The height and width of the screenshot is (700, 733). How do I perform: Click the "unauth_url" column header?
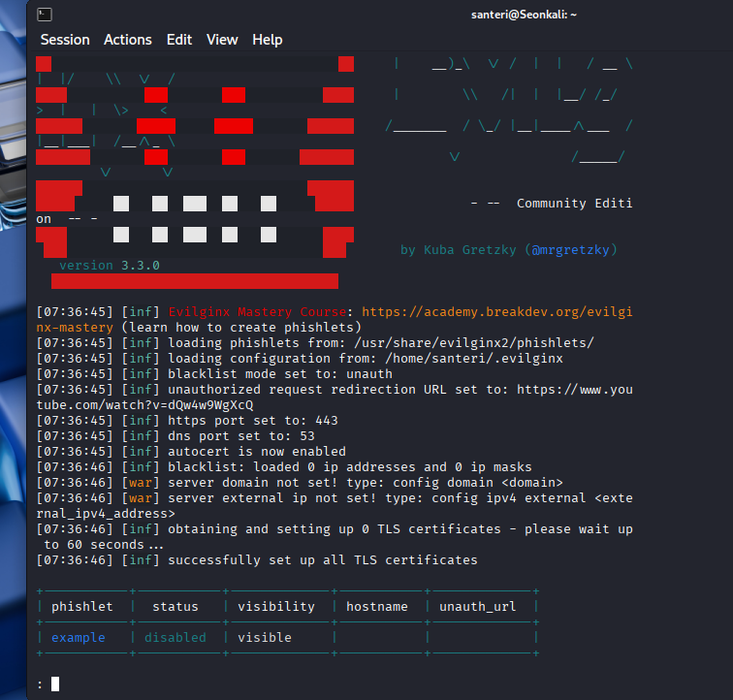tap(478, 607)
